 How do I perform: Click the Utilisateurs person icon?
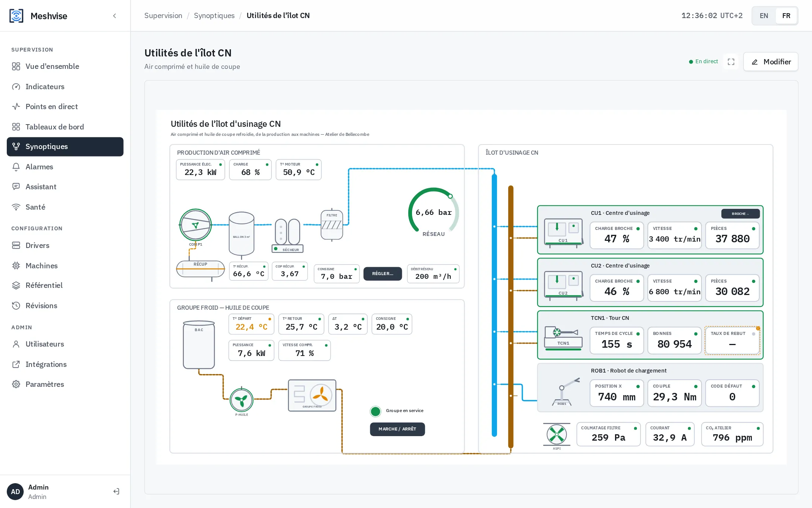tap(16, 344)
